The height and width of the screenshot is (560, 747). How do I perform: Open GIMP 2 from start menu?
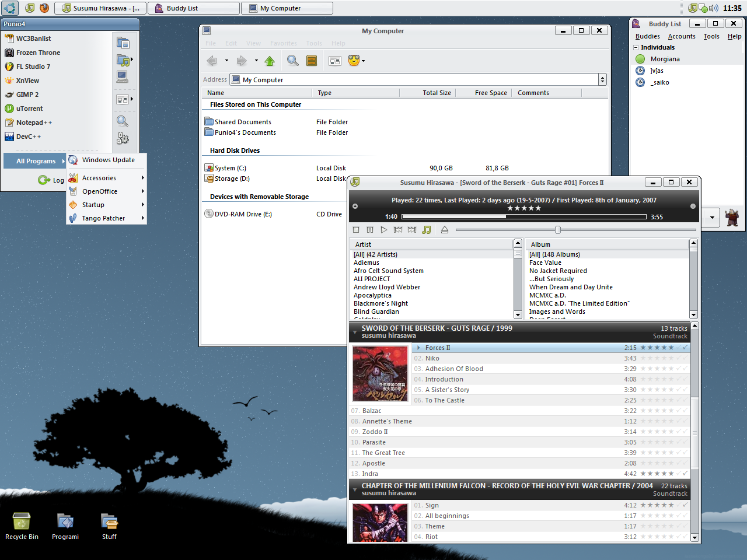click(x=27, y=94)
